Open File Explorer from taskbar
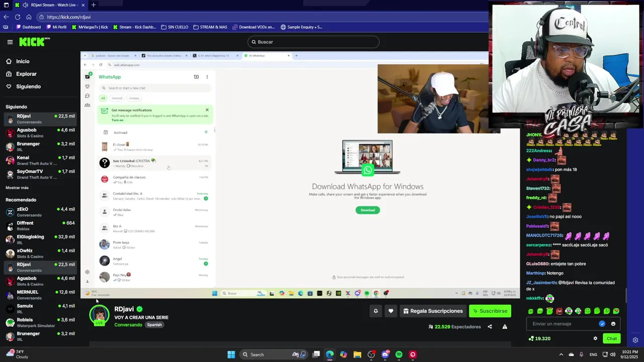This screenshot has width=644, height=362. coord(357,354)
